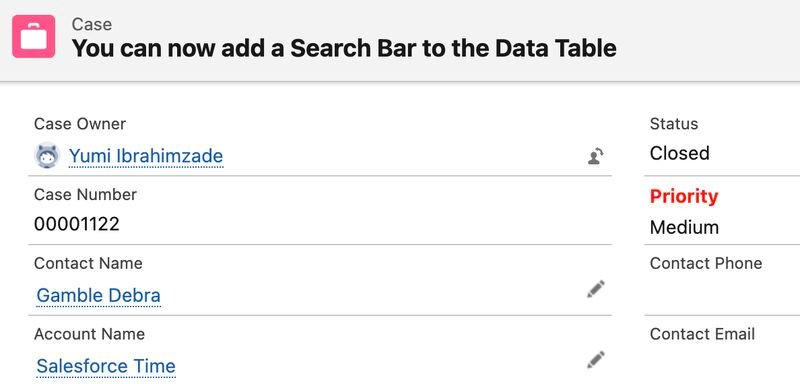Open Yumi Ibrahimzade's user profile link
The image size is (800, 384).
click(146, 156)
